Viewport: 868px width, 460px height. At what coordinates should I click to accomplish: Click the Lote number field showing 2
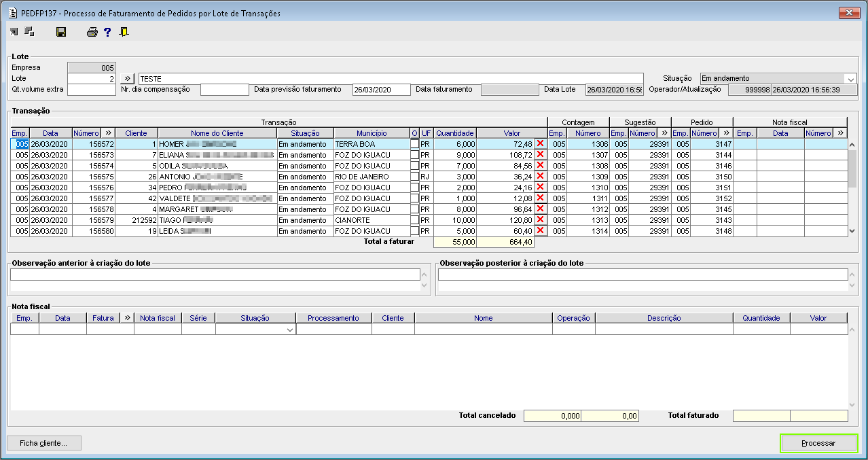[92, 79]
